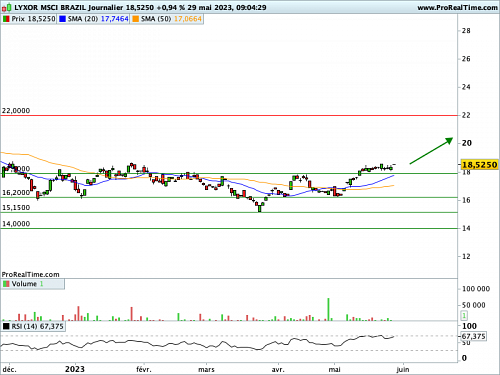This screenshot has width=500, height=375.
Task: Click the 12 price axis label
Action: (x=466, y=256)
